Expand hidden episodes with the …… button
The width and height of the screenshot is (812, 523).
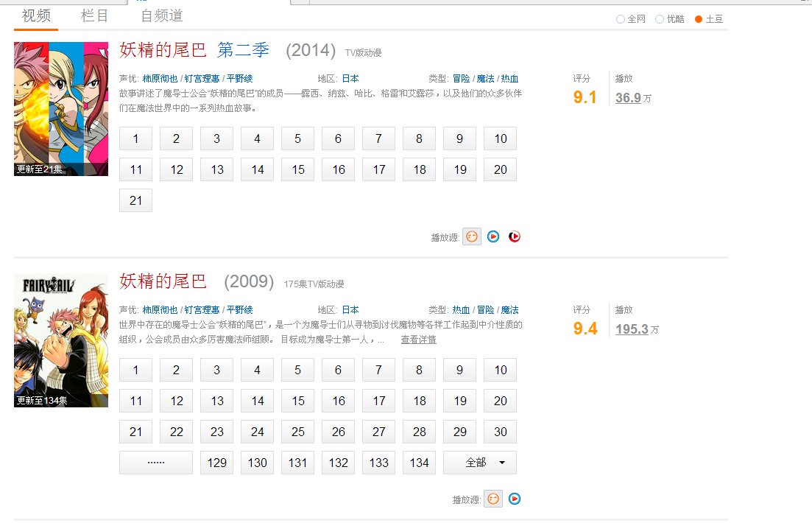click(x=156, y=463)
